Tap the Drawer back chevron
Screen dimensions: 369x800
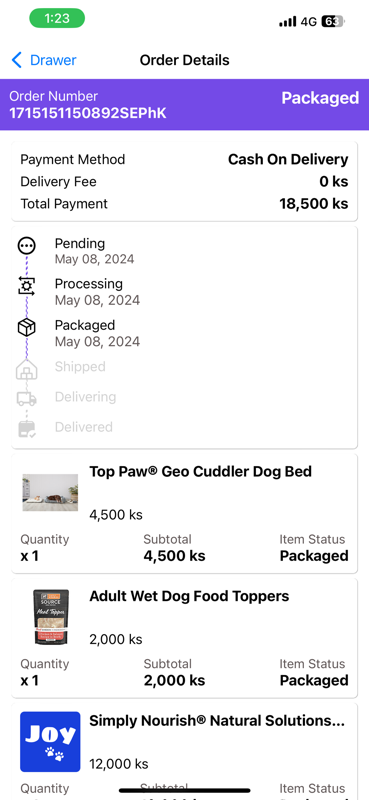pos(17,60)
